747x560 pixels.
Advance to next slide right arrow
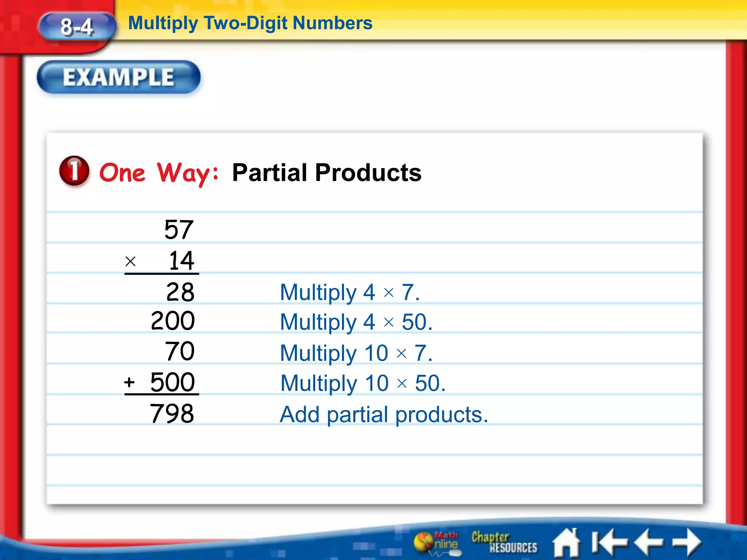[687, 543]
